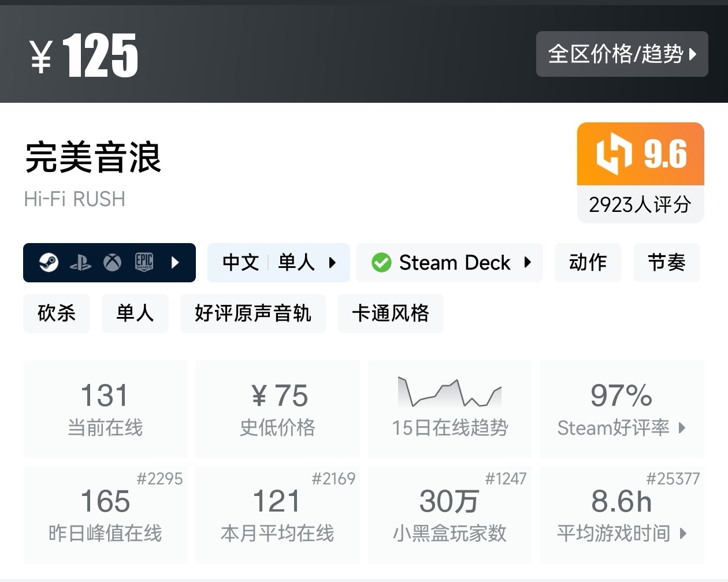Open the 小黑盒玩家数 30万 card
This screenshot has height=582, width=728.
point(450,514)
